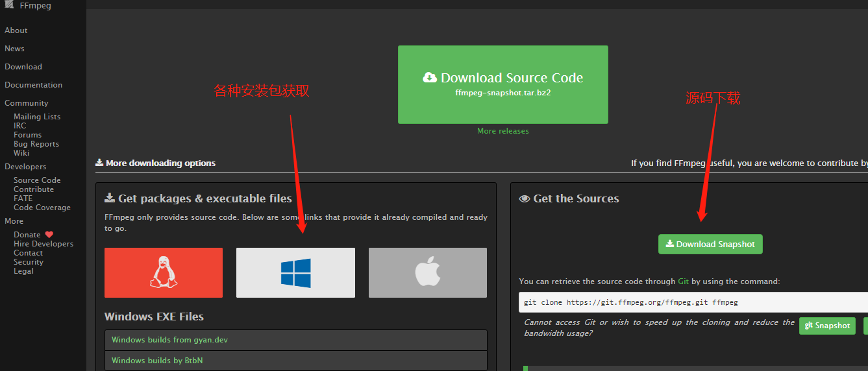Open IRC sidebar link
The height and width of the screenshot is (371, 868).
[x=20, y=126]
